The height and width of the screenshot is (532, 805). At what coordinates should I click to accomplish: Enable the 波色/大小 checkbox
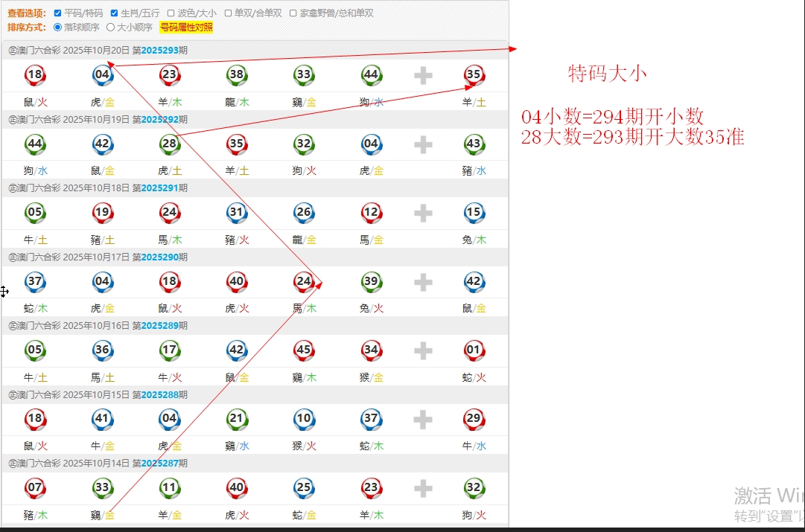pyautogui.click(x=171, y=13)
